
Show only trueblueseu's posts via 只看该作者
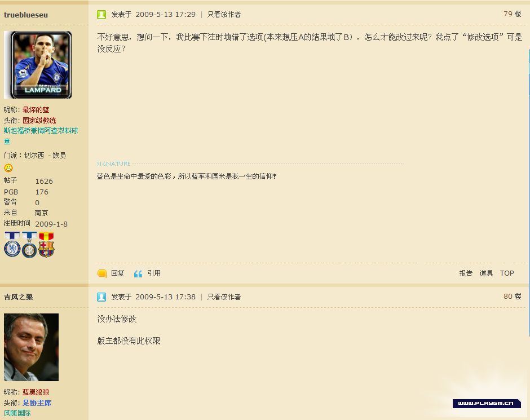point(224,15)
